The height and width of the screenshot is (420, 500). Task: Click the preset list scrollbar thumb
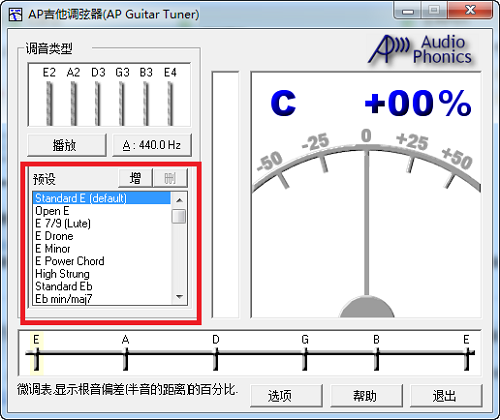coord(179,216)
